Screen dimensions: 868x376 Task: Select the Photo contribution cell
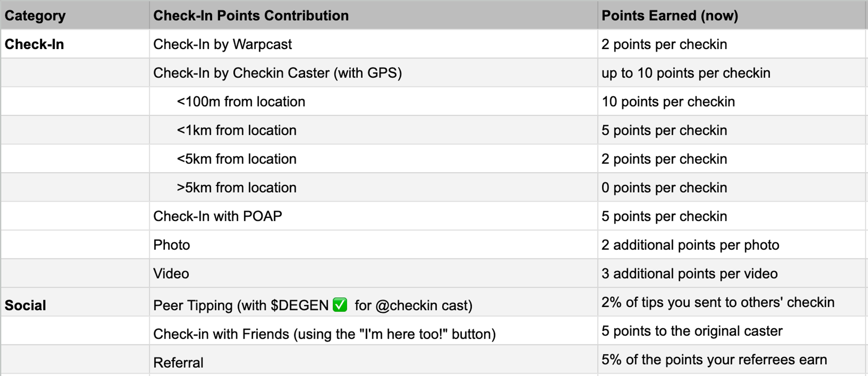coord(171,245)
